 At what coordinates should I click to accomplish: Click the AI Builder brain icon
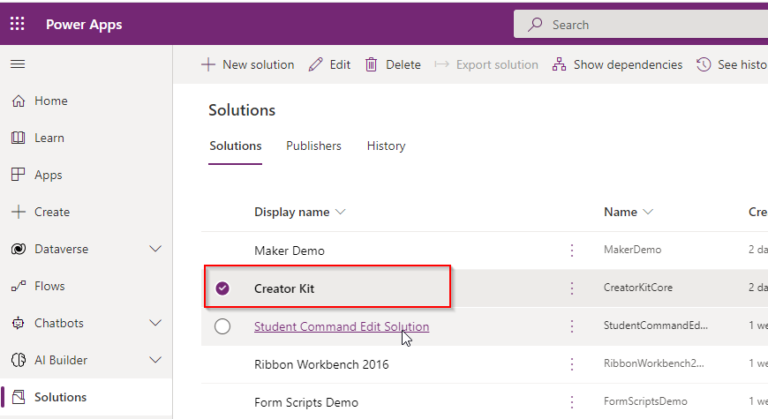[x=18, y=360]
